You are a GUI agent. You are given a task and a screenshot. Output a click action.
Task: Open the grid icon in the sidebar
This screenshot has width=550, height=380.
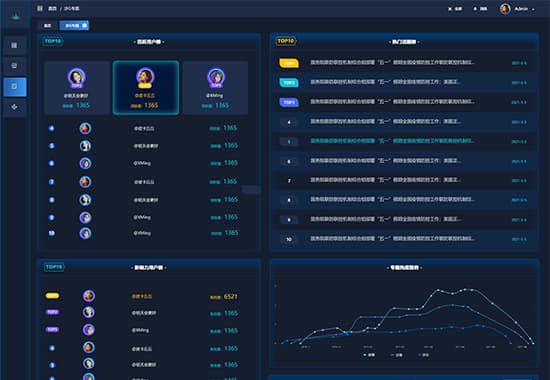click(14, 45)
